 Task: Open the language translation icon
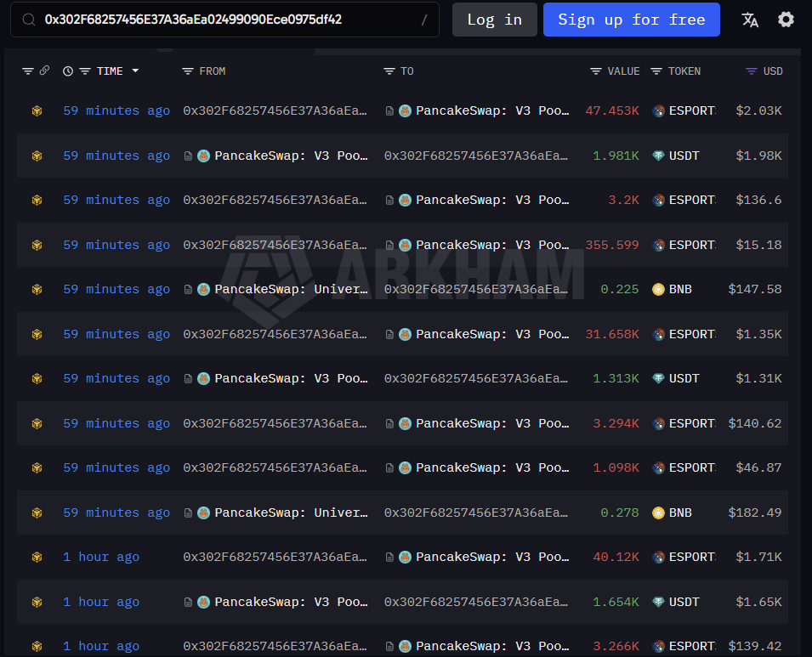click(750, 20)
